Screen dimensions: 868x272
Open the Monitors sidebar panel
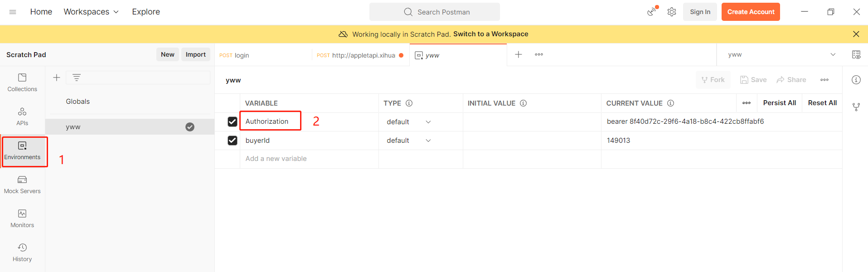point(22,219)
